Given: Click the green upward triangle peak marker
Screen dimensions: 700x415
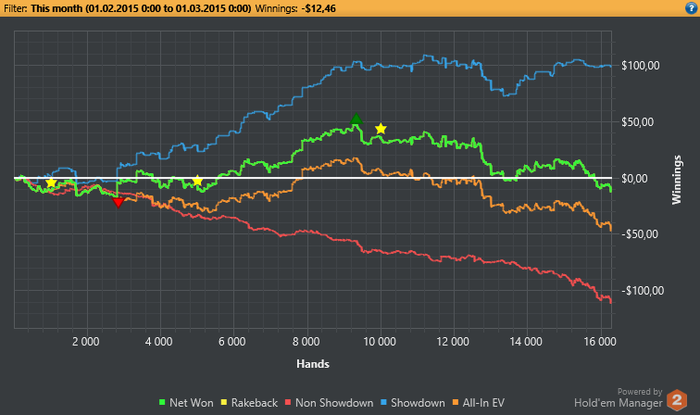Looking at the screenshot, I should click(356, 119).
